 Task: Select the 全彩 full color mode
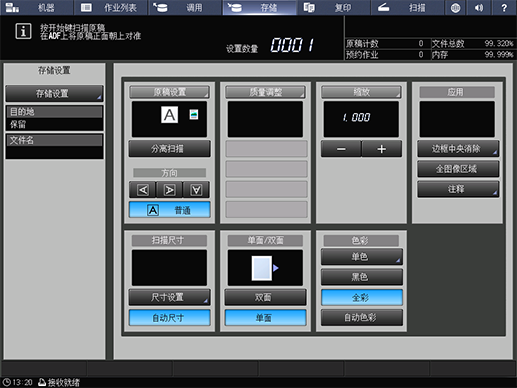pos(362,297)
